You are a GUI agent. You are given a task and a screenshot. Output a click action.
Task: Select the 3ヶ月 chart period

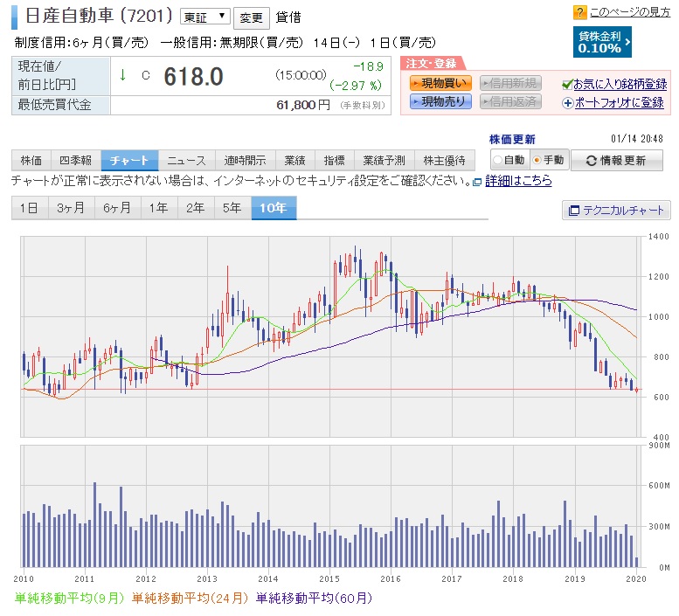click(71, 208)
